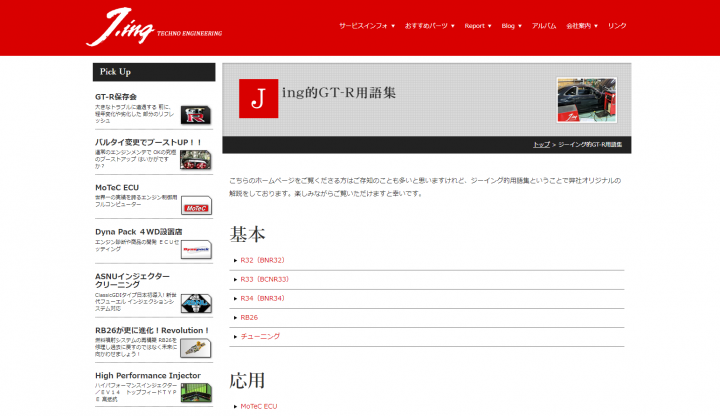Open the GT-R保存会 sidebar heading
Screen dimensions: 720x416
pyautogui.click(x=116, y=97)
